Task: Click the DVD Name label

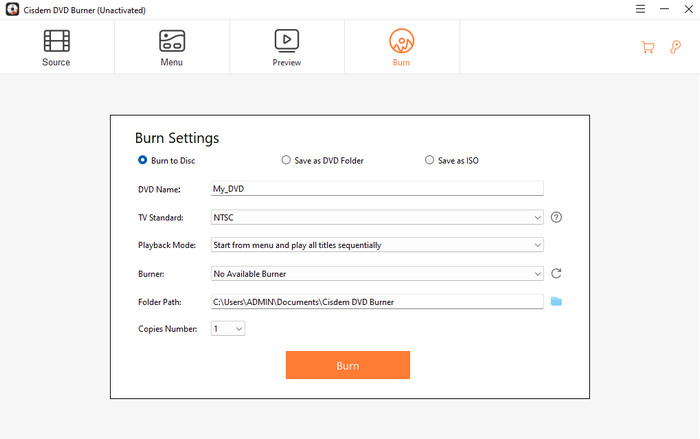Action: point(159,189)
